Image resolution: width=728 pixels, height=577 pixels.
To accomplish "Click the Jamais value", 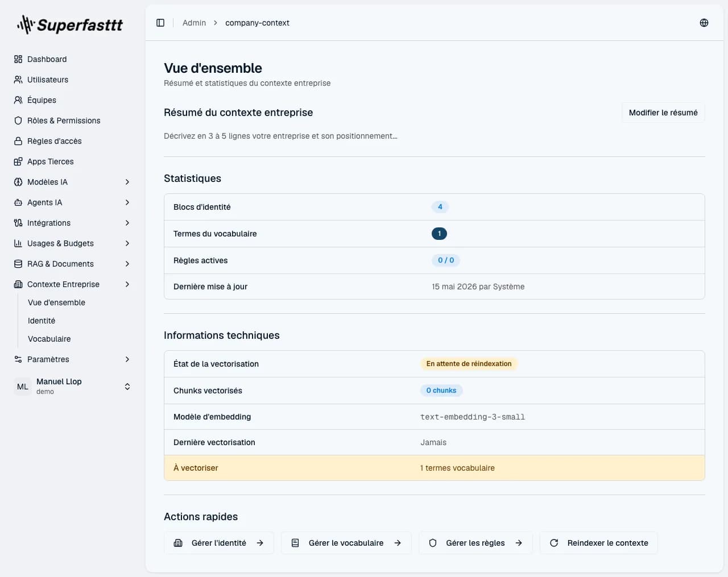I will point(433,442).
